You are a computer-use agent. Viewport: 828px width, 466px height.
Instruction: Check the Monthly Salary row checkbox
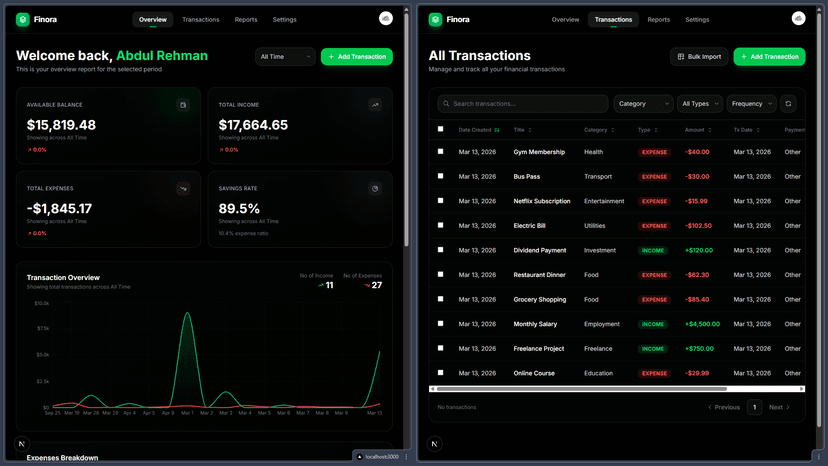[x=440, y=323]
